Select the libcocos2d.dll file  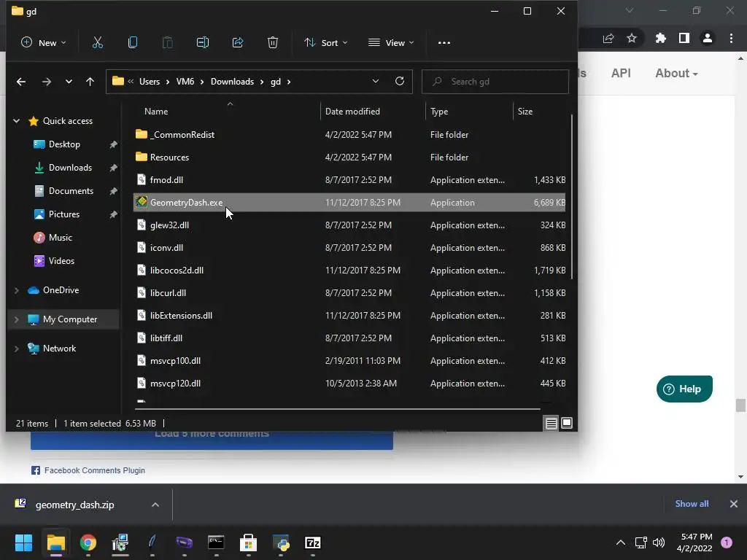tap(349, 271)
